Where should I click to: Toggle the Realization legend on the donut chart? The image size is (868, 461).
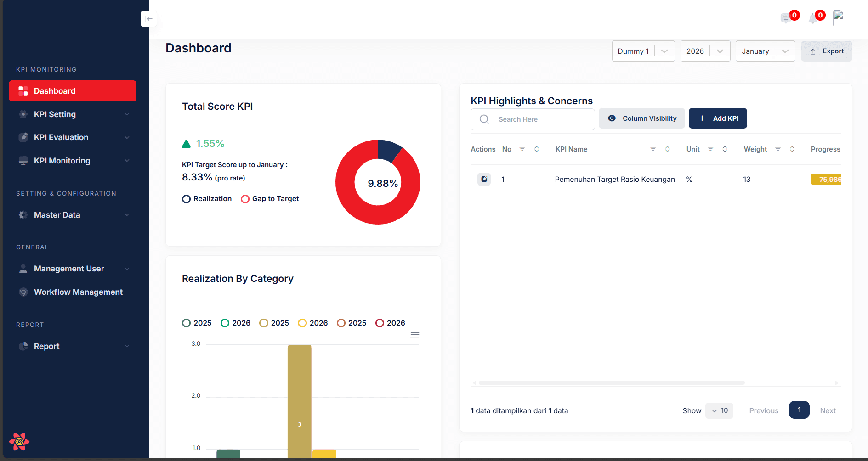tap(207, 198)
